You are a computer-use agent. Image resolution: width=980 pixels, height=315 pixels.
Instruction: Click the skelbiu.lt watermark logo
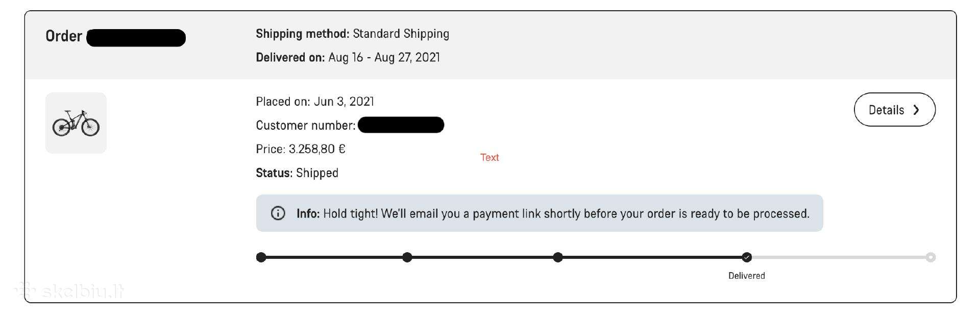69,292
